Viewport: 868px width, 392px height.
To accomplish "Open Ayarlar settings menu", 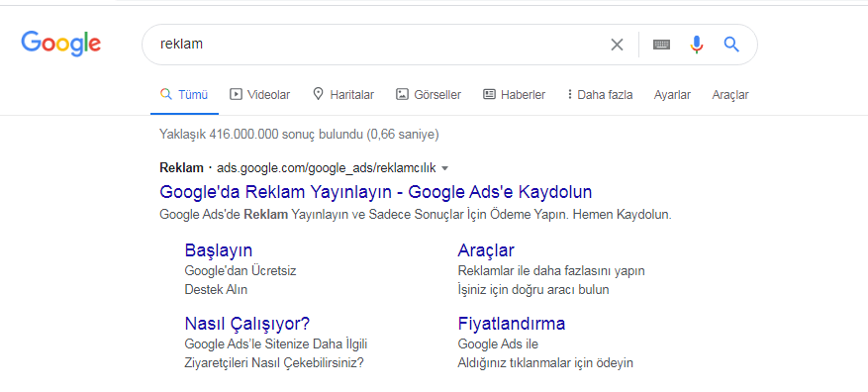I will point(672,95).
